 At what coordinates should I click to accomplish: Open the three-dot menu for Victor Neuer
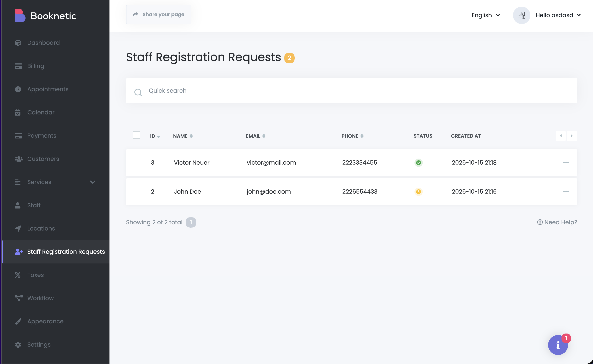coord(566,163)
